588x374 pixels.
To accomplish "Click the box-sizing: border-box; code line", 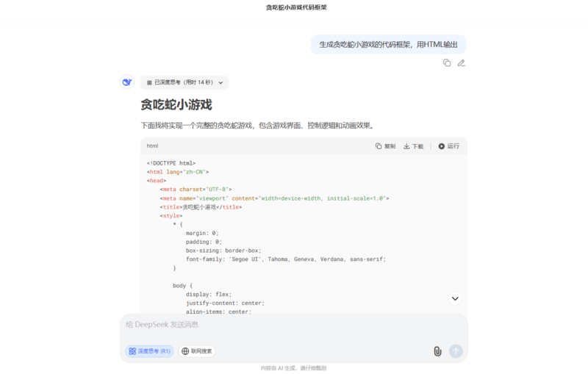I will [223, 251].
